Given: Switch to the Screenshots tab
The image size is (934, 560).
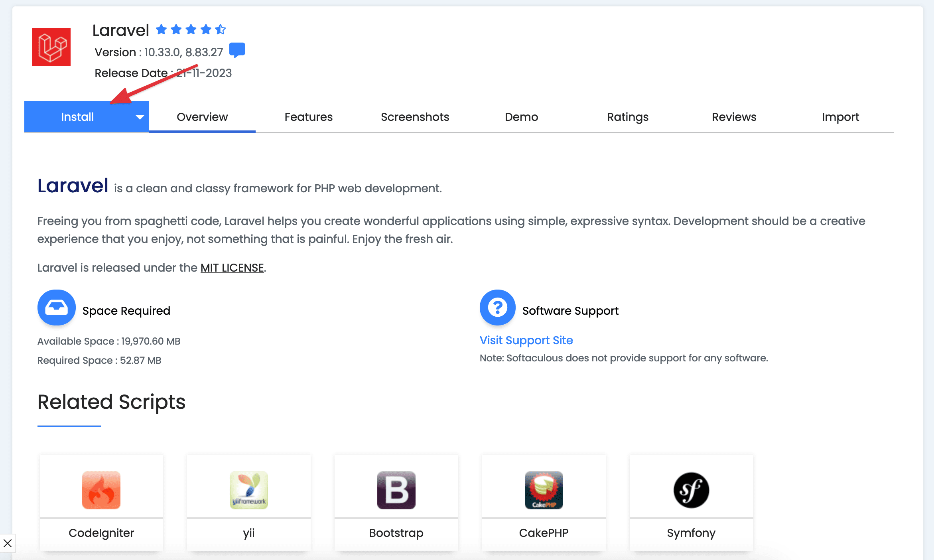Looking at the screenshot, I should pos(415,117).
